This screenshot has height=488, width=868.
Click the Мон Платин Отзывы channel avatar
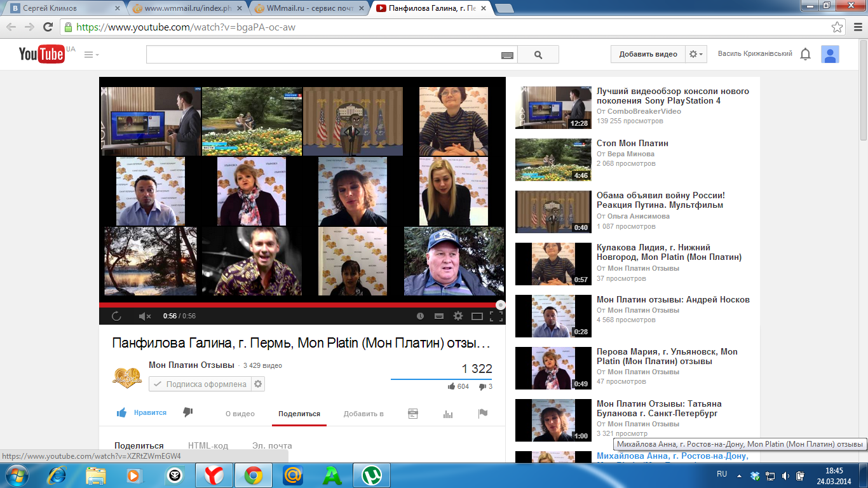click(127, 378)
